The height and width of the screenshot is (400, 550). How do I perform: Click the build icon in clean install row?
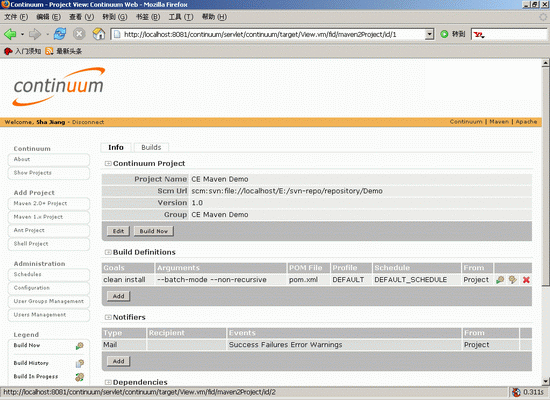500,280
